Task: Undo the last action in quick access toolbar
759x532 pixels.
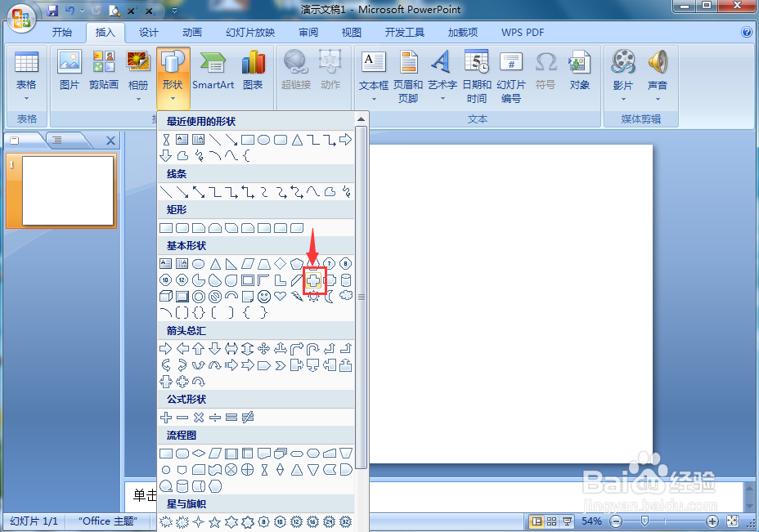Action: tap(70, 10)
